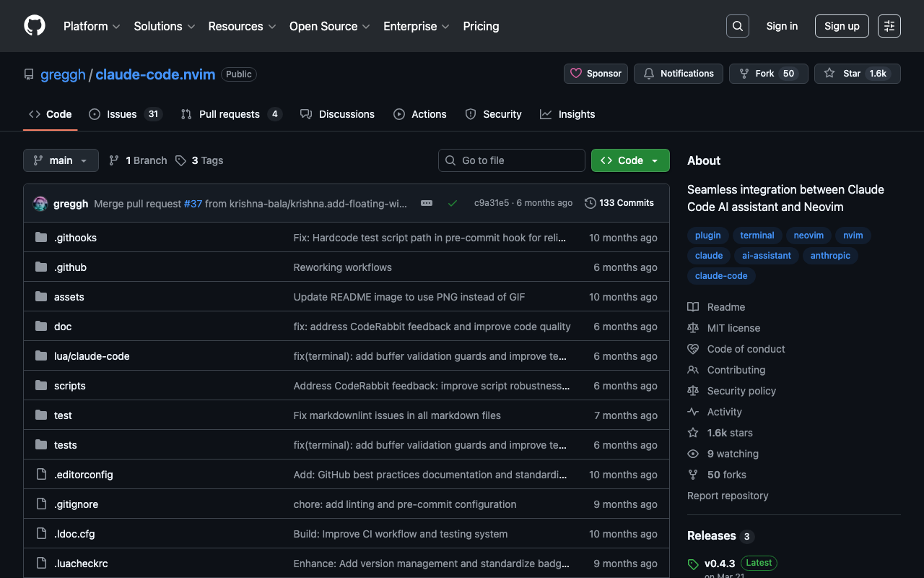
Task: Click the green check status icon
Action: (x=453, y=203)
